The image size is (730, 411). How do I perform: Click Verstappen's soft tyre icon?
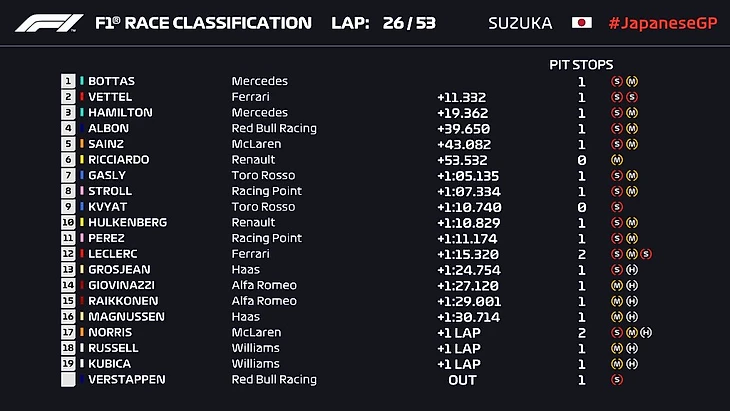pyautogui.click(x=617, y=380)
